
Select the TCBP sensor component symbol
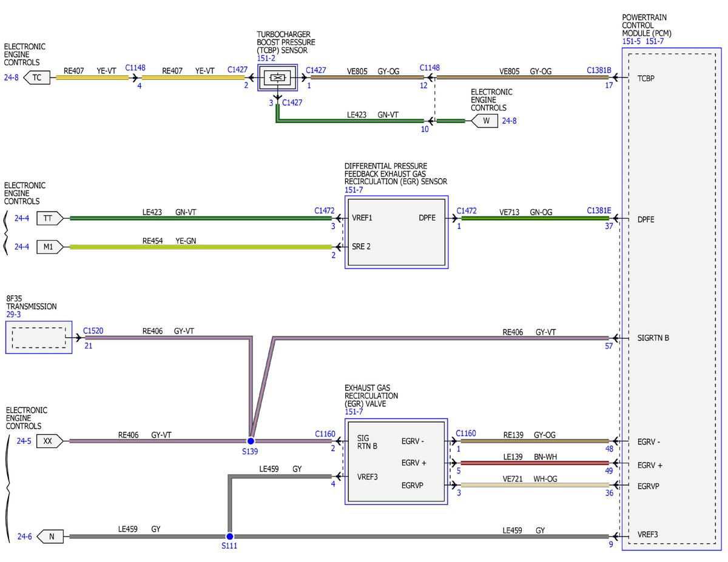point(278,78)
